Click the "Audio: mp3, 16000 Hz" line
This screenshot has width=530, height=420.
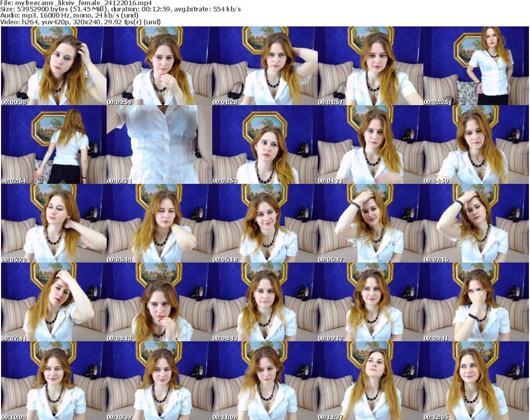[x=69, y=16]
